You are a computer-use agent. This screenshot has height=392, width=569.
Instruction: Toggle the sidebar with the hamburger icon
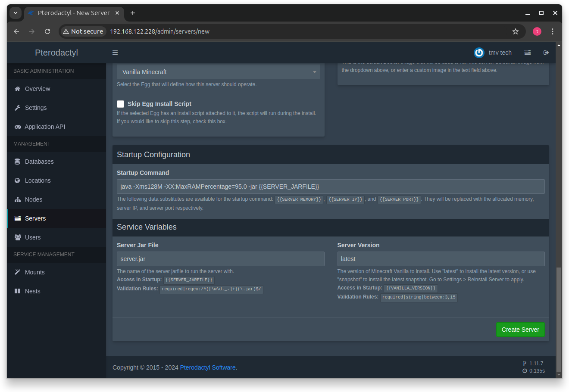(x=115, y=52)
